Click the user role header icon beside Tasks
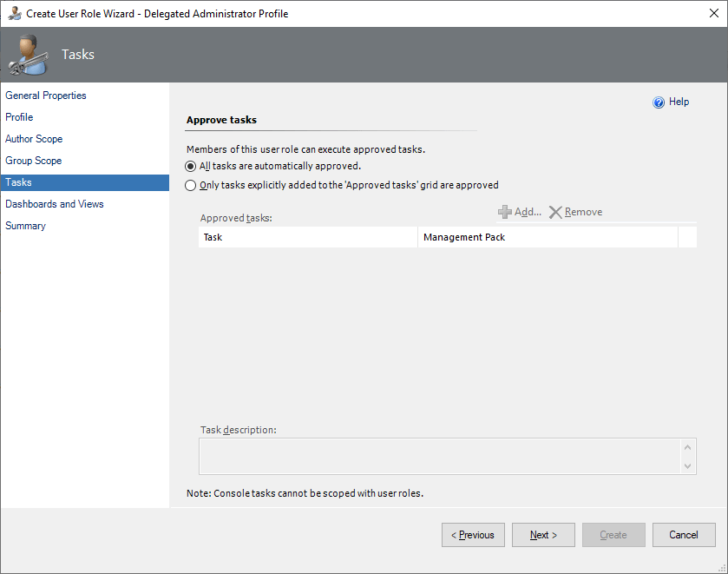The image size is (728, 574). pos(26,55)
